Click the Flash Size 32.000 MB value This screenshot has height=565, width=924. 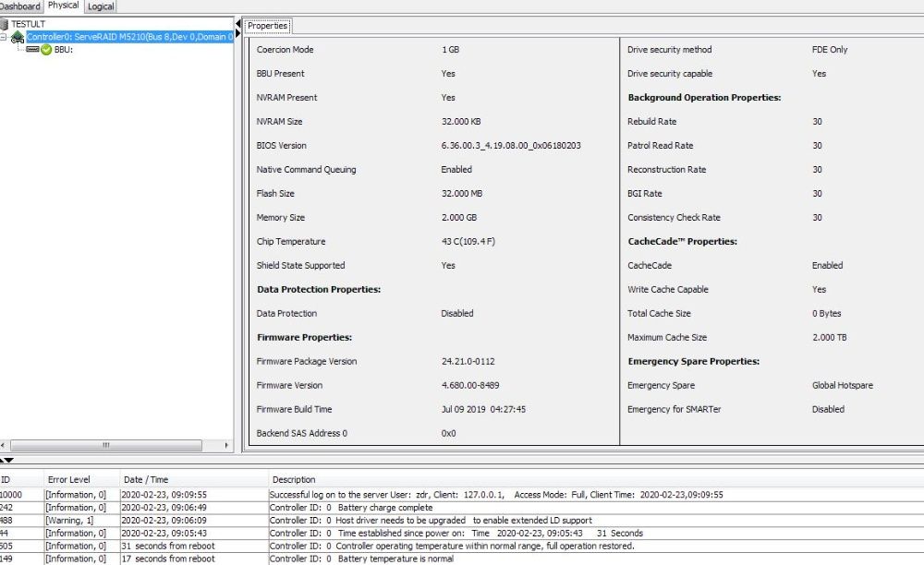coord(462,194)
